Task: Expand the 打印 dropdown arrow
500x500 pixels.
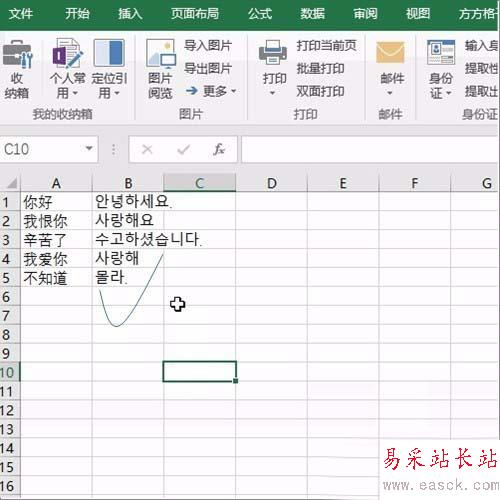Action: (272, 93)
